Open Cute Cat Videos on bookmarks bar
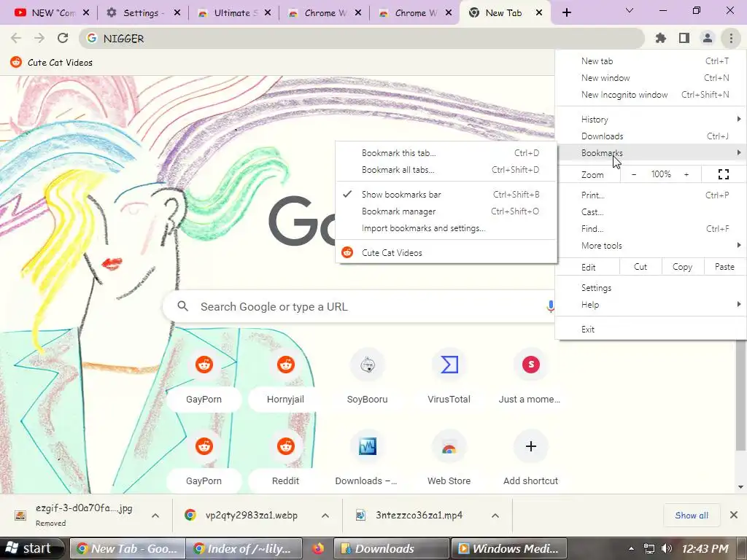The height and width of the screenshot is (560, 747). click(52, 63)
